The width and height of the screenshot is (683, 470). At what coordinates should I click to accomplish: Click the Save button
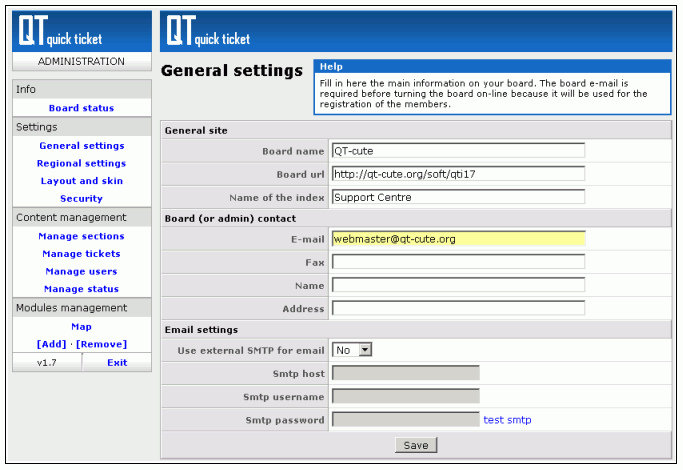416,445
